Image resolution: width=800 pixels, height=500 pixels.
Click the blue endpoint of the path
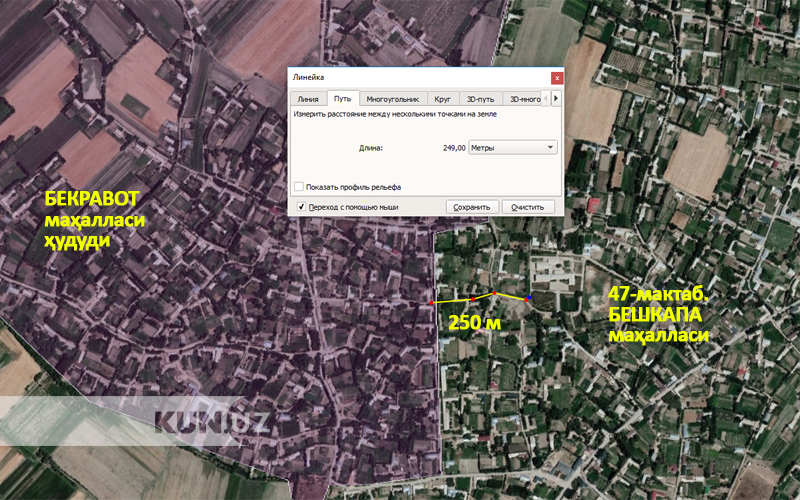[x=528, y=299]
